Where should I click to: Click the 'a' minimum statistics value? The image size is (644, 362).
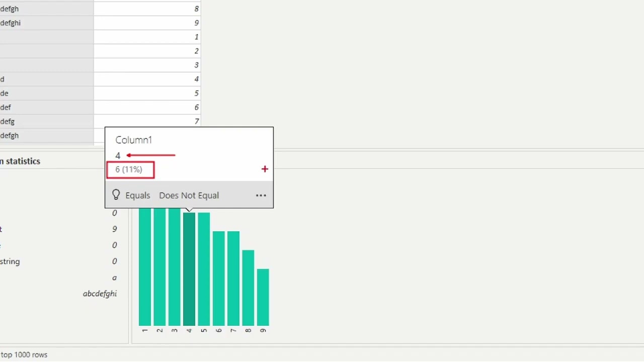click(x=115, y=278)
